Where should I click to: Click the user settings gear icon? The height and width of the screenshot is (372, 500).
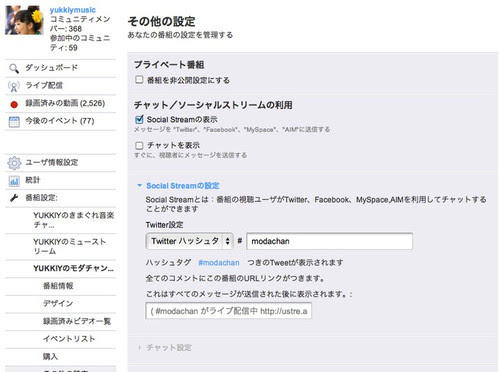pos(14,163)
